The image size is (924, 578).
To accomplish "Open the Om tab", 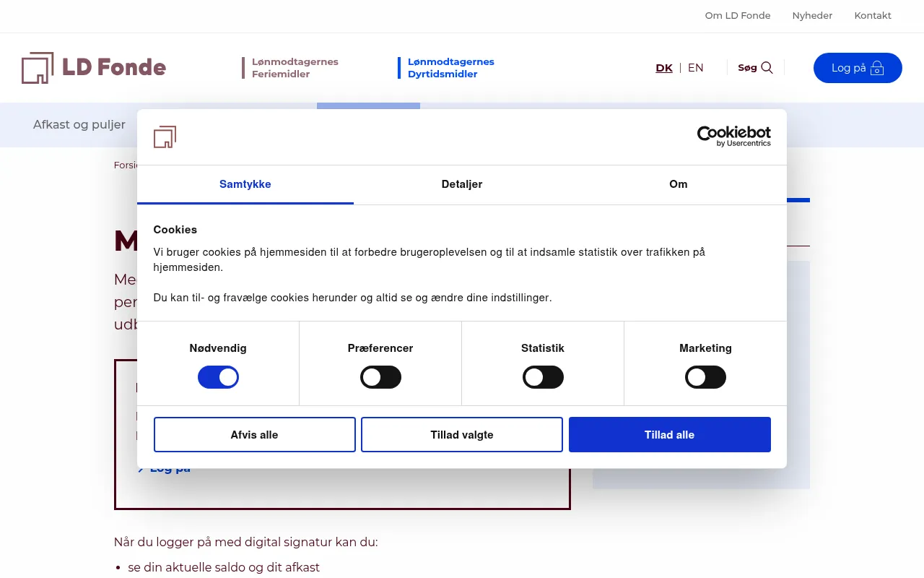I will 679,184.
